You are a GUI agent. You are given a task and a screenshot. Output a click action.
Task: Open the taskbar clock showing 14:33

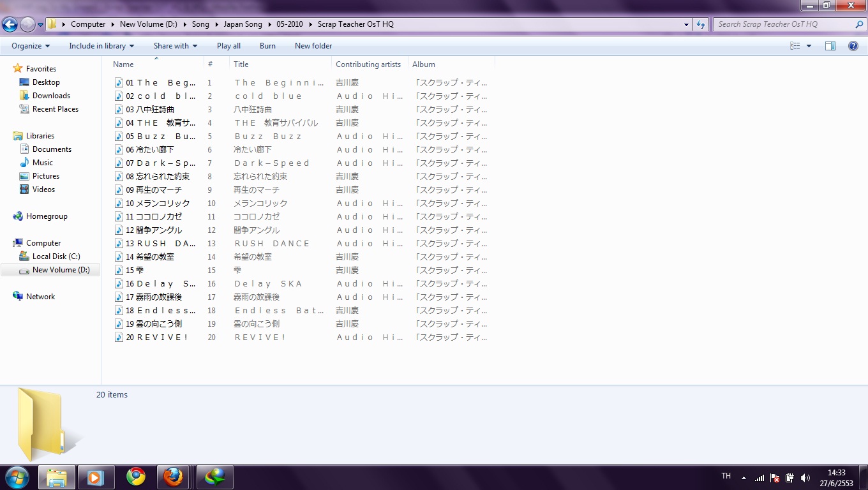(836, 478)
